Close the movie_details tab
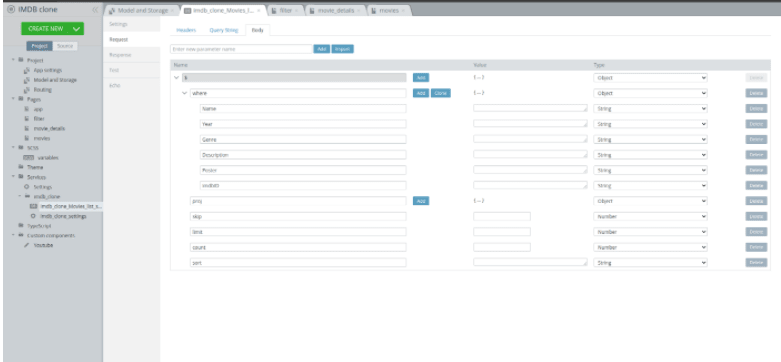The image size is (781, 362). click(359, 10)
